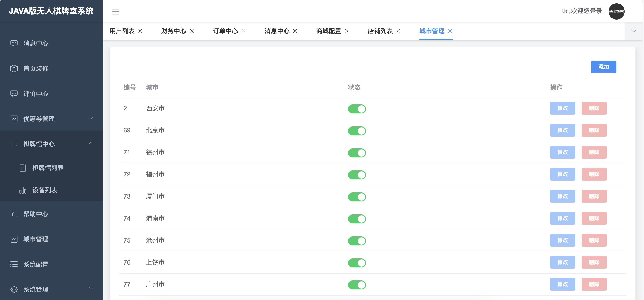The height and width of the screenshot is (300, 644).
Task: Click 删除 for 西安市
Action: 594,108
